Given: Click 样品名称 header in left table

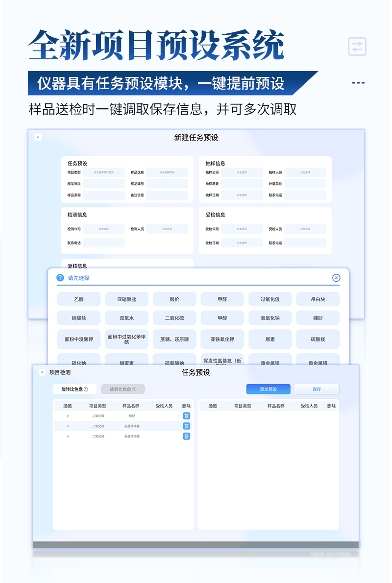Looking at the screenshot, I should [x=131, y=406].
